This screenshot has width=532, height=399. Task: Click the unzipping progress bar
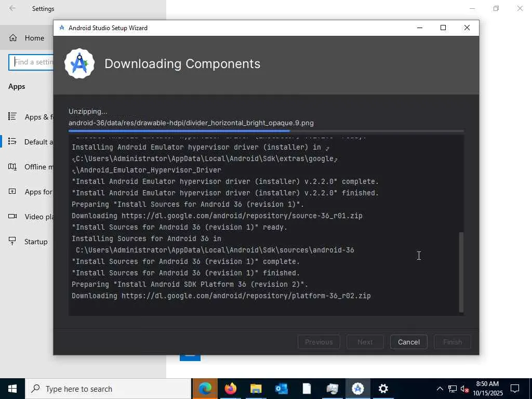click(x=266, y=130)
